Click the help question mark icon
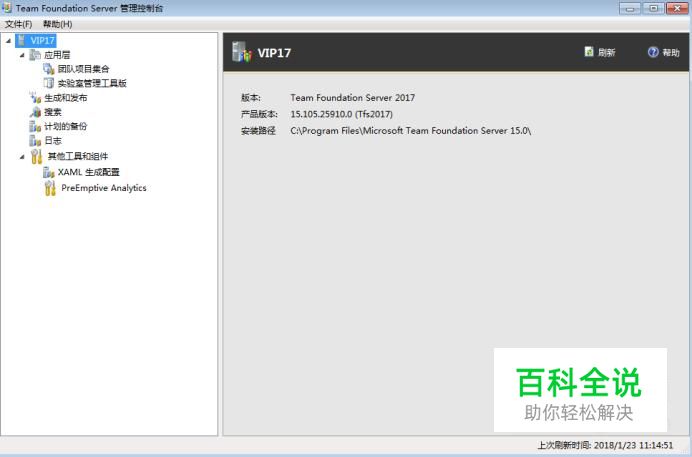The height and width of the screenshot is (457, 692). (x=653, y=52)
